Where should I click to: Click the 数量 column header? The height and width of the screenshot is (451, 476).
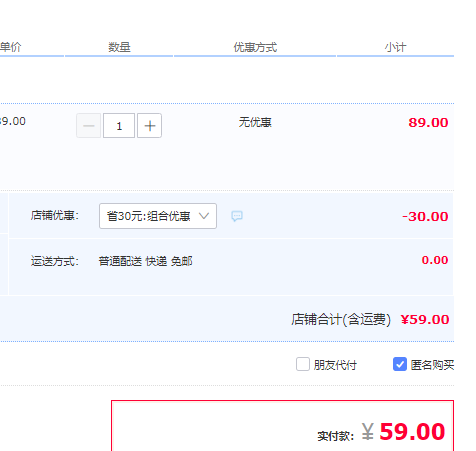(119, 47)
